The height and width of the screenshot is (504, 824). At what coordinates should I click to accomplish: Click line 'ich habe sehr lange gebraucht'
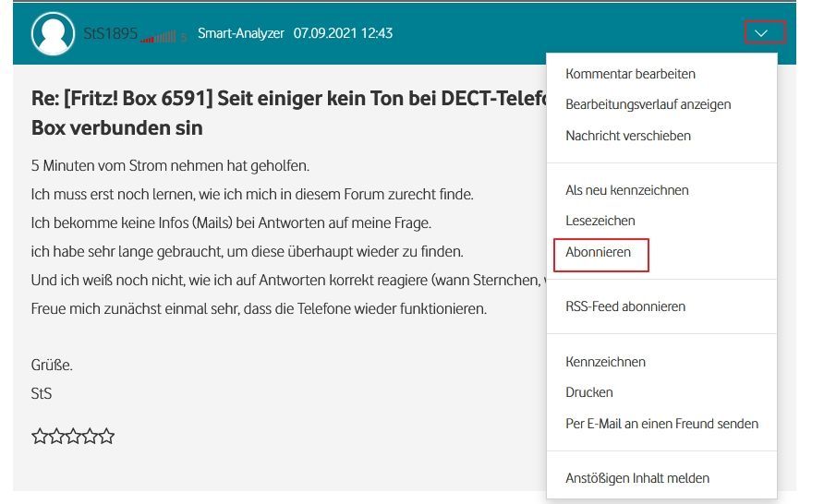(247, 252)
